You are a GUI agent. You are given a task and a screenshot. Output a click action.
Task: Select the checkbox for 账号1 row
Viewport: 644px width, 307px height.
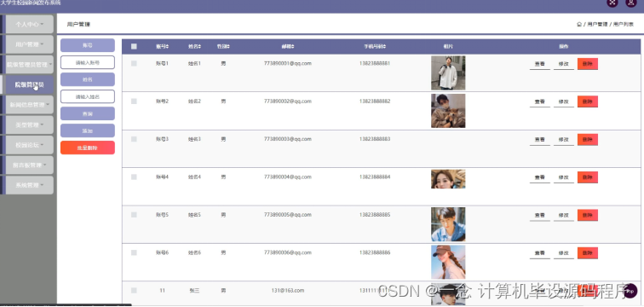coord(134,63)
